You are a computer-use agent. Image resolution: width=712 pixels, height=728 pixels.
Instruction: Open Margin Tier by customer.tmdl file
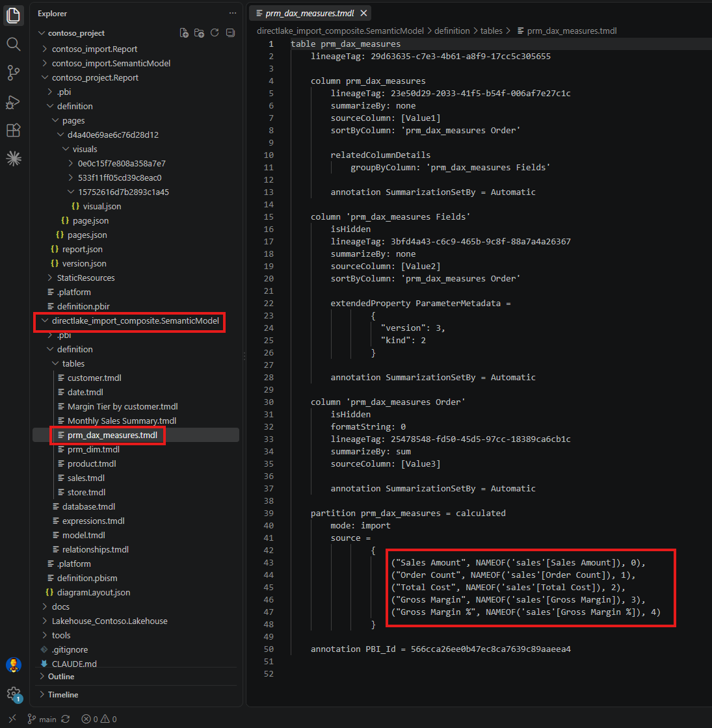(123, 407)
